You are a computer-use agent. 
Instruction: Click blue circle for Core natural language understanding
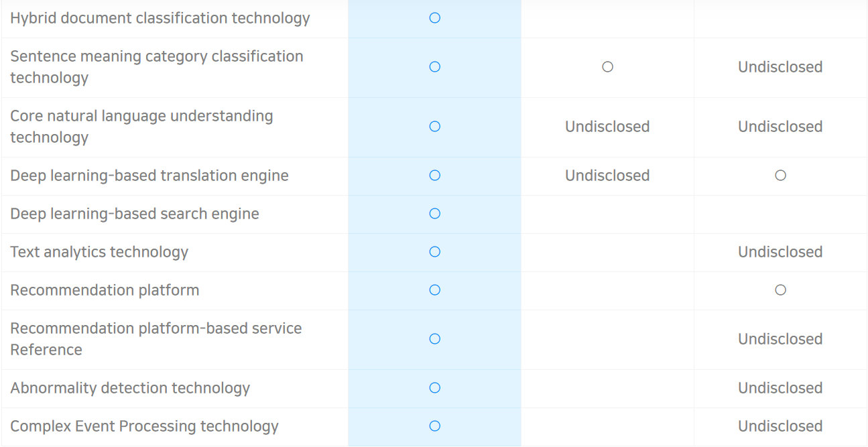pos(434,127)
